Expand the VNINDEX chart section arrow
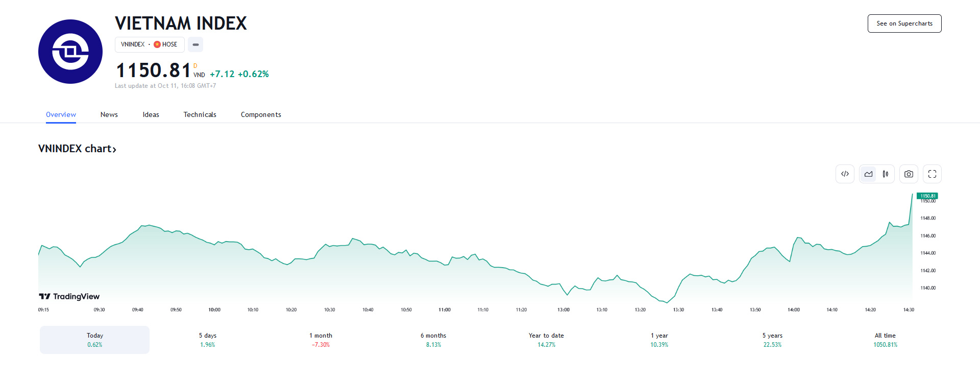The width and height of the screenshot is (980, 380). click(x=115, y=149)
